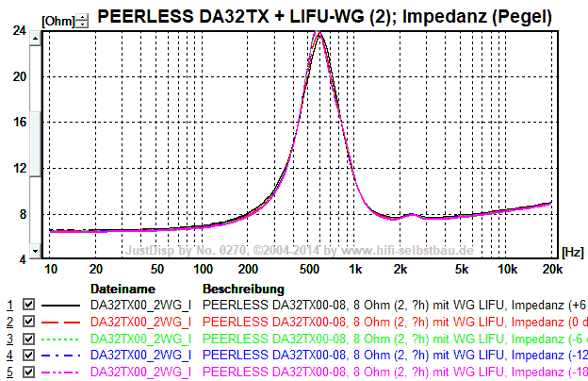Click the Ohm axis spinner down arrow
588x381 pixels.
click(x=82, y=23)
